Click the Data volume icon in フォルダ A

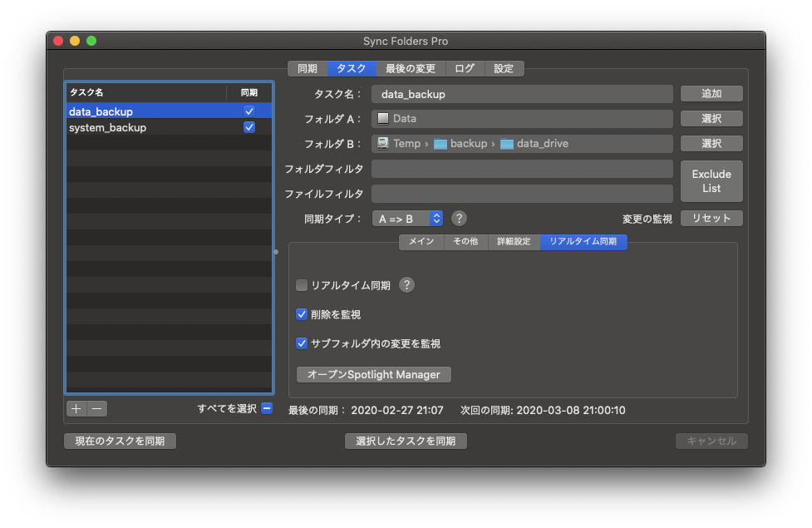pyautogui.click(x=382, y=119)
